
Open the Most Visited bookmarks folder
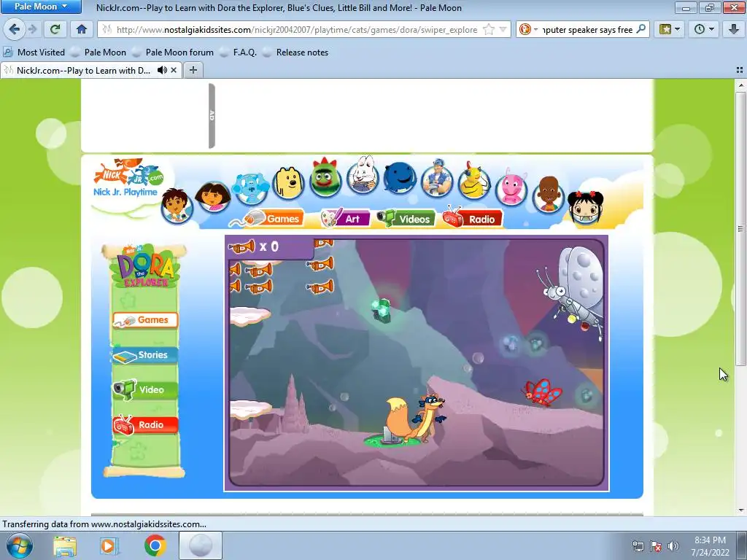[x=34, y=52]
